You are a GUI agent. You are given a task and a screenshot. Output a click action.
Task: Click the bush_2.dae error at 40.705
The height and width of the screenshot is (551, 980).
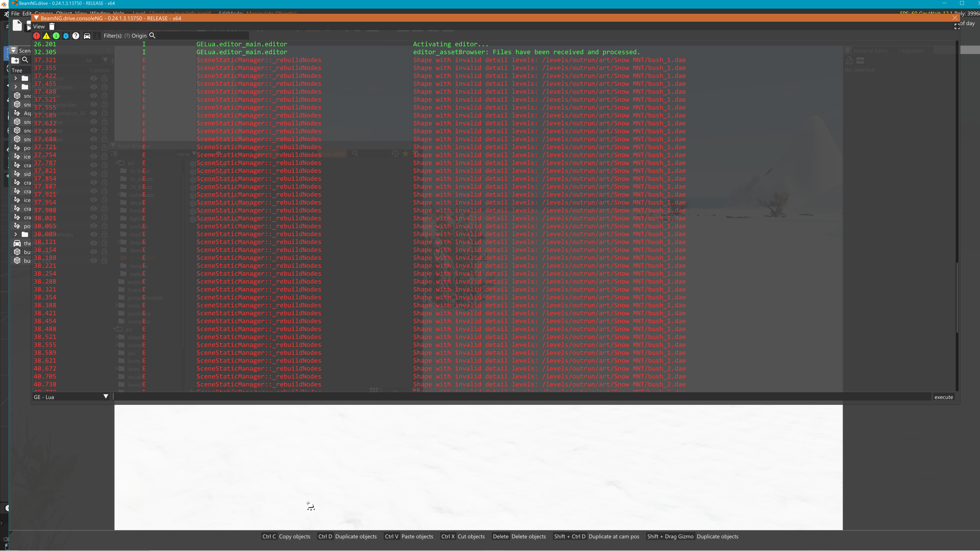point(549,377)
